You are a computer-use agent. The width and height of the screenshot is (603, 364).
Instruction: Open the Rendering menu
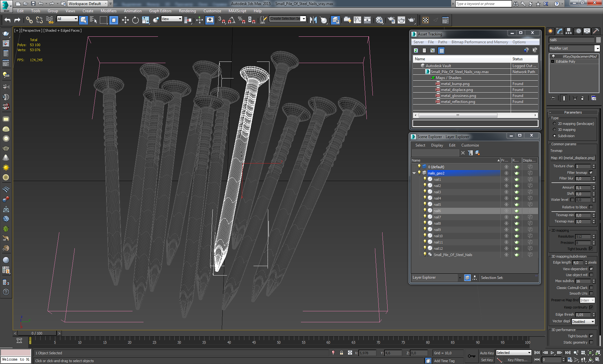[187, 11]
